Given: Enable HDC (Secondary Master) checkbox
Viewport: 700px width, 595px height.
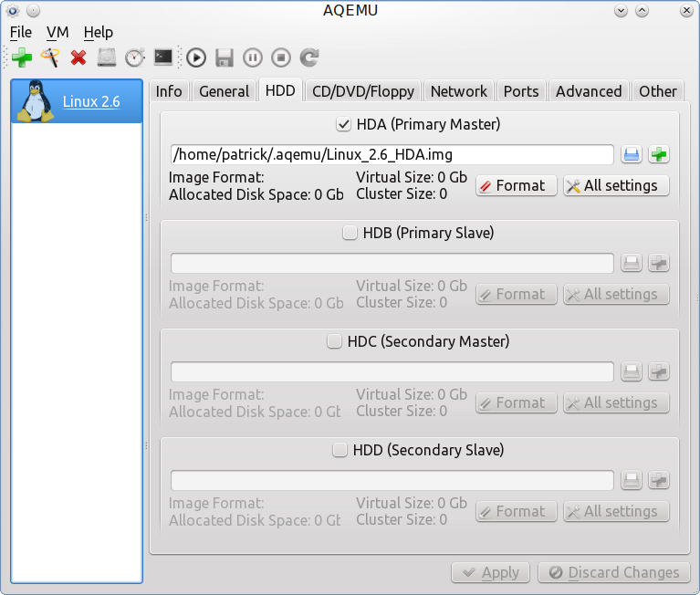Looking at the screenshot, I should [334, 341].
